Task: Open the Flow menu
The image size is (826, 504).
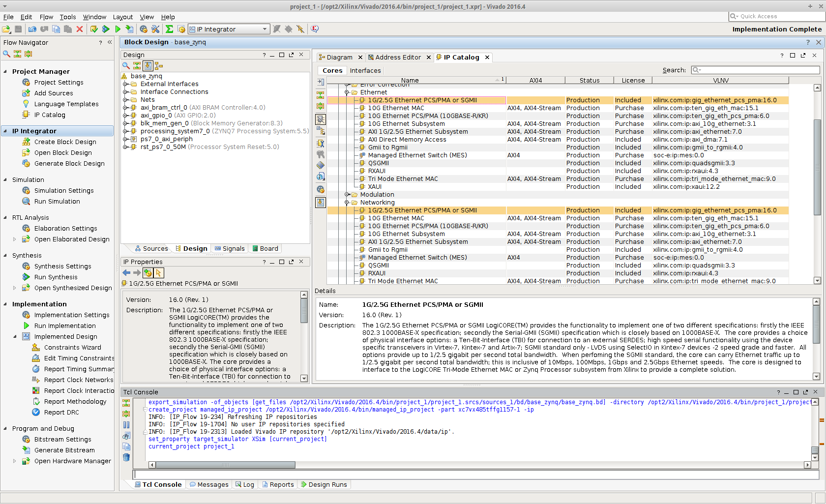Action: (x=46, y=17)
